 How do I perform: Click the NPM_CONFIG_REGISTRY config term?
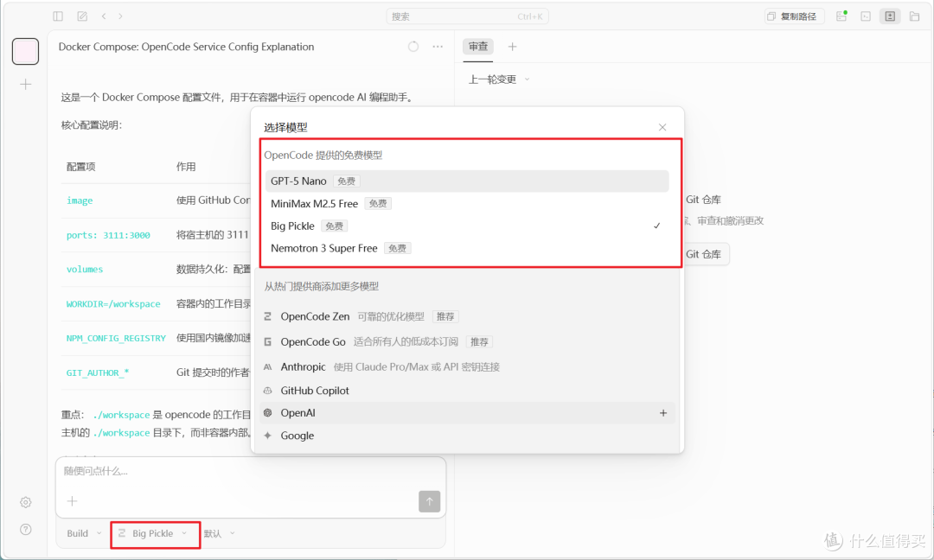(x=116, y=338)
